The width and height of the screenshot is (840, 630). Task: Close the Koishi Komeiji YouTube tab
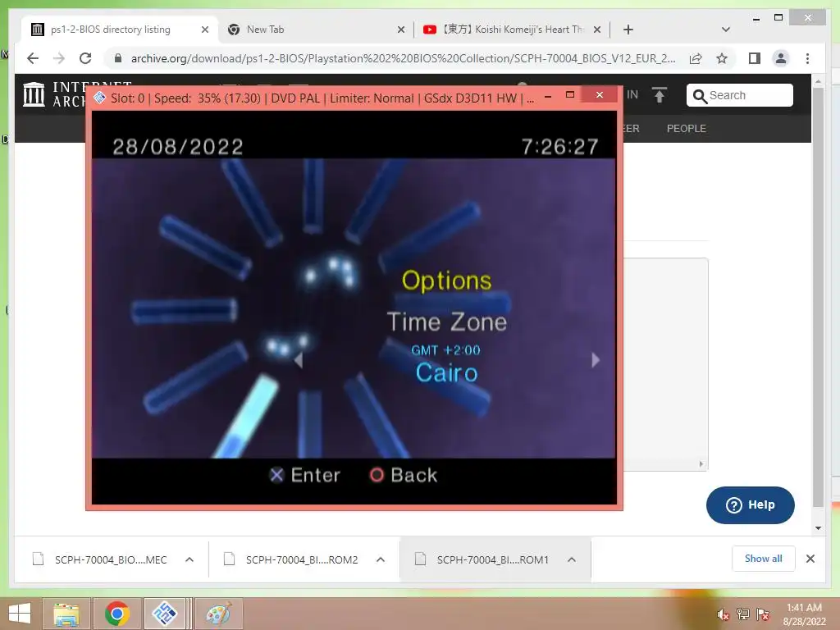(x=597, y=30)
